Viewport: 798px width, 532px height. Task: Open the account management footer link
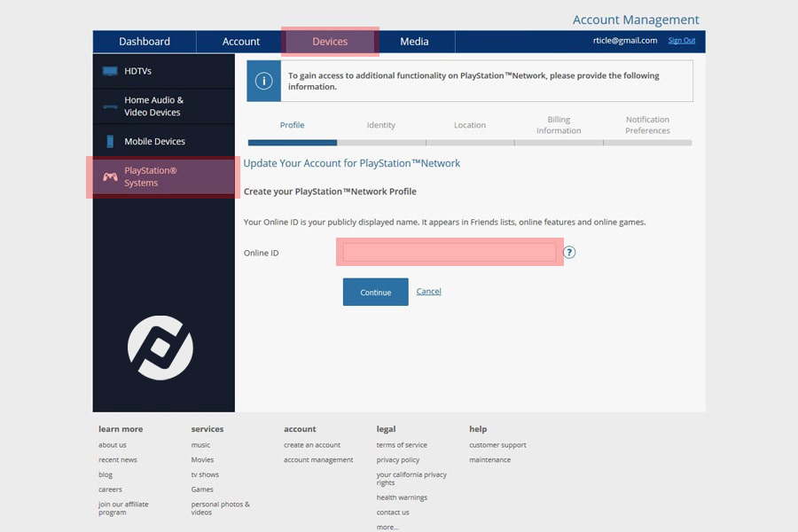pos(318,459)
